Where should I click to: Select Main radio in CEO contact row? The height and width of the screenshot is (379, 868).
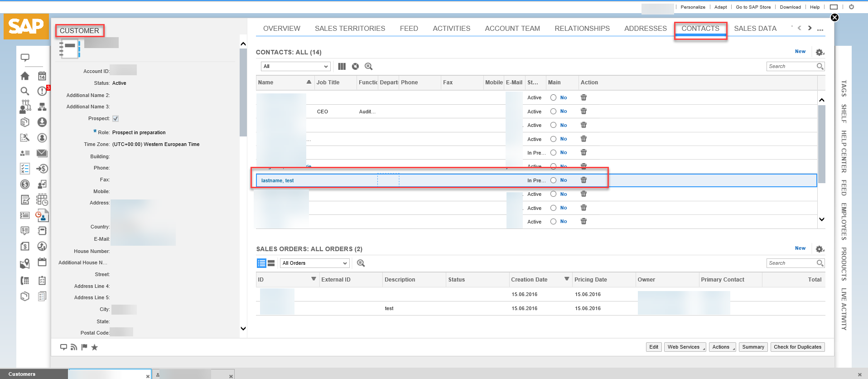point(553,112)
